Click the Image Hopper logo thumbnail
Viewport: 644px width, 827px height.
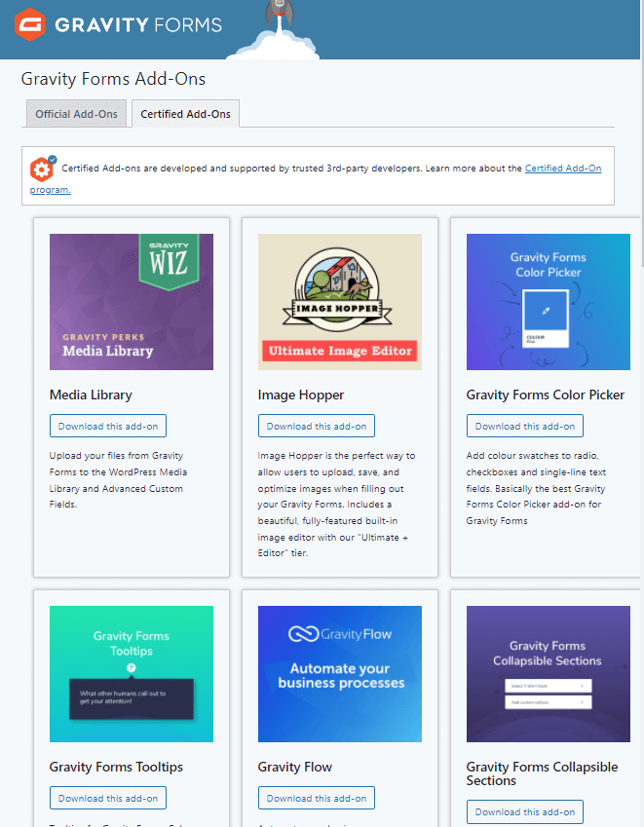340,302
